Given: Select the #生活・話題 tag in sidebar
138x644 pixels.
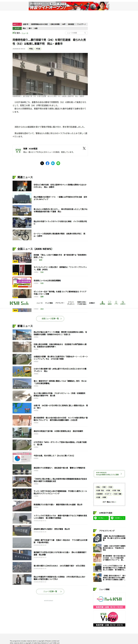Looking at the screenshot, I should click(x=117, y=494).
